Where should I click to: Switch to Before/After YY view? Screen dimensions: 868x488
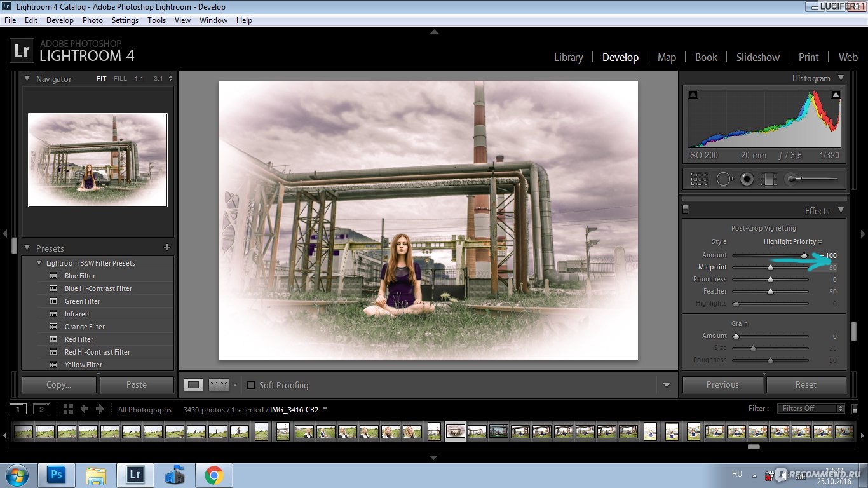tap(219, 384)
